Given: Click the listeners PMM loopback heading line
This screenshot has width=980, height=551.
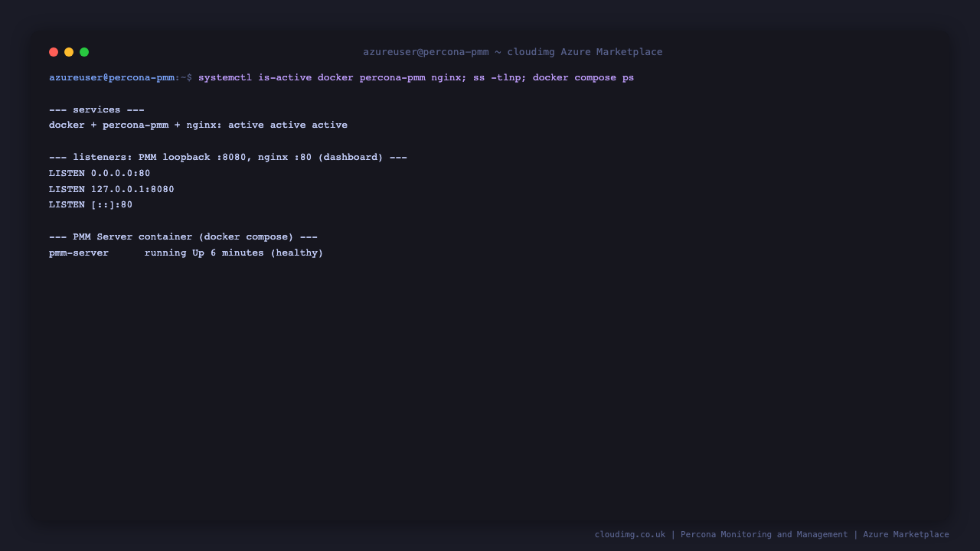Looking at the screenshot, I should [x=228, y=158].
